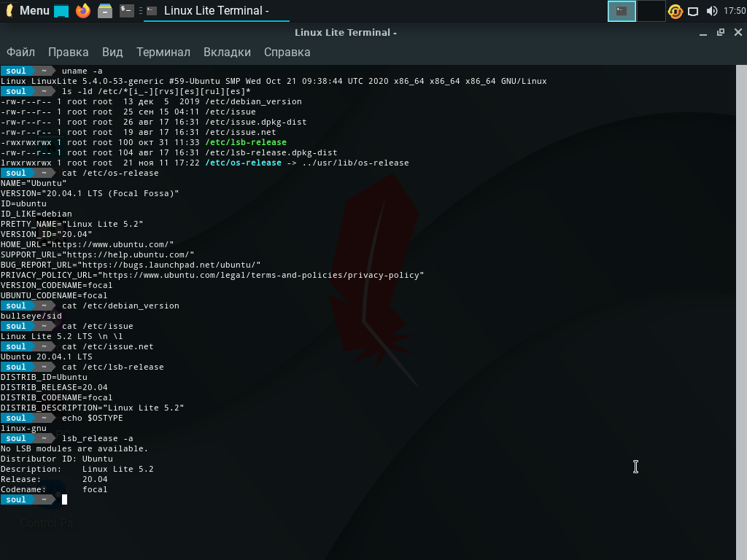
Task: Open the update notifier tray icon
Action: coord(675,11)
